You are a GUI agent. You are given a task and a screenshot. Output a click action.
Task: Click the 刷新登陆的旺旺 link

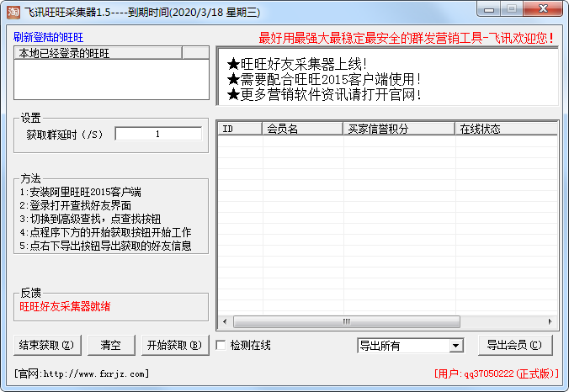pos(49,38)
